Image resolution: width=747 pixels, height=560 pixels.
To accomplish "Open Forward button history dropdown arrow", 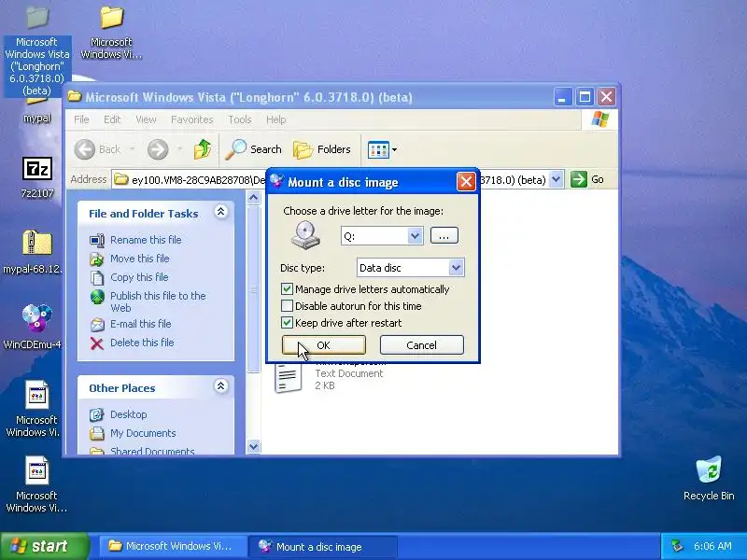I will (x=180, y=149).
